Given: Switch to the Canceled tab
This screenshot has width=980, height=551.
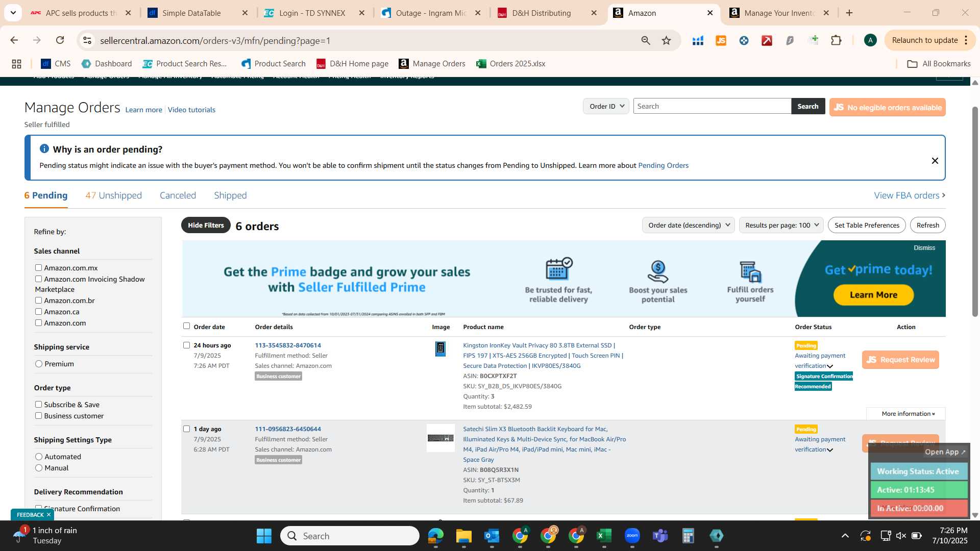Looking at the screenshot, I should pos(178,195).
